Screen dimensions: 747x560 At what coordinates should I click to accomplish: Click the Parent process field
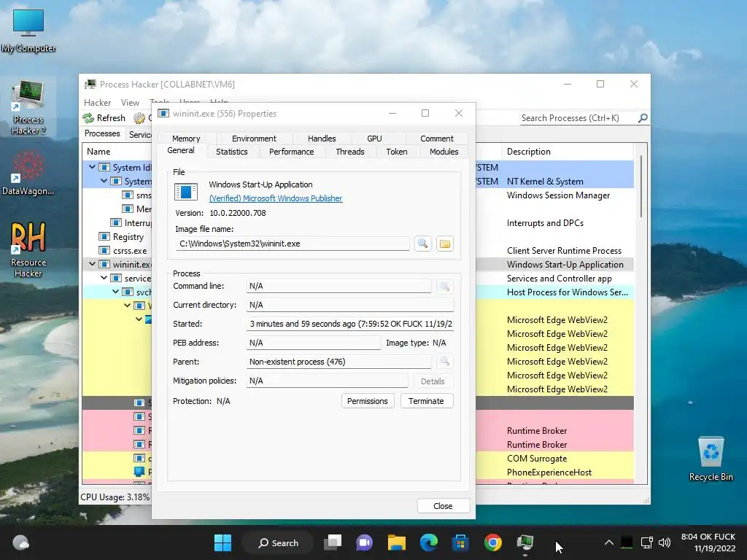(x=338, y=362)
